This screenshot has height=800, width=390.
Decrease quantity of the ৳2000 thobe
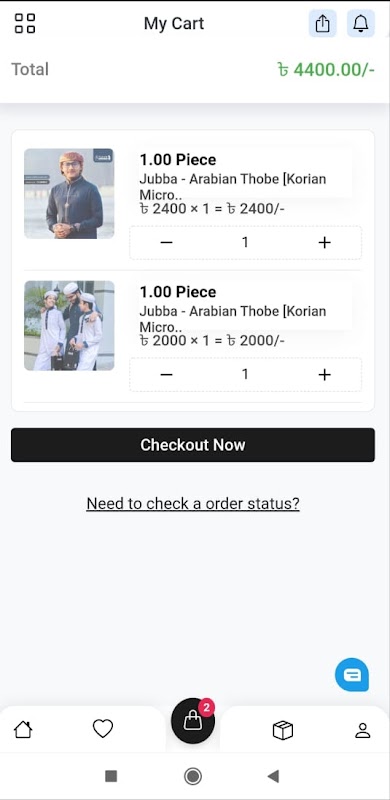[166, 375]
